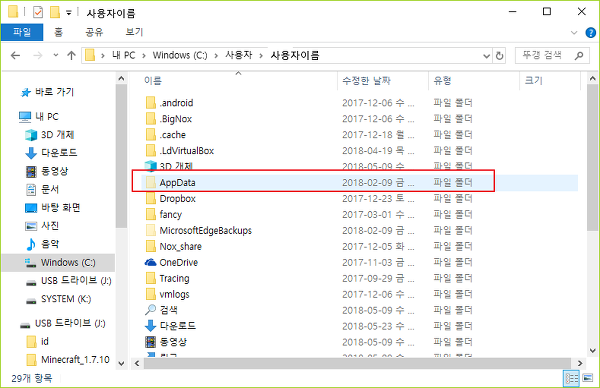600x388 pixels.
Task: Click the Properties quick access icon in title bar
Action: point(38,13)
